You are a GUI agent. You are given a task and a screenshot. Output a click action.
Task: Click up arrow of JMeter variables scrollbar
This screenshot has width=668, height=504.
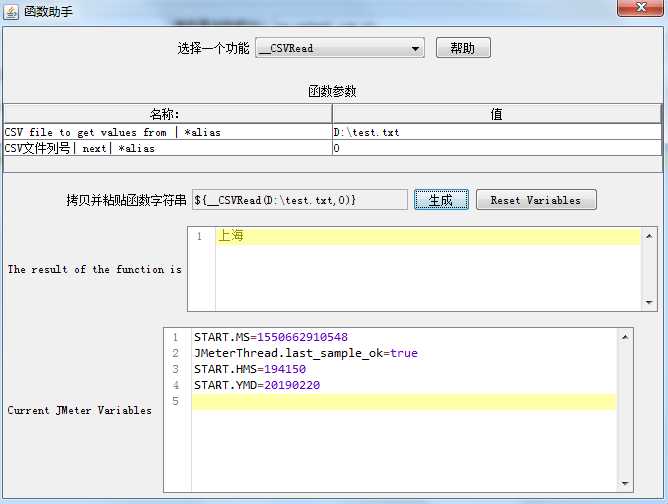point(625,337)
